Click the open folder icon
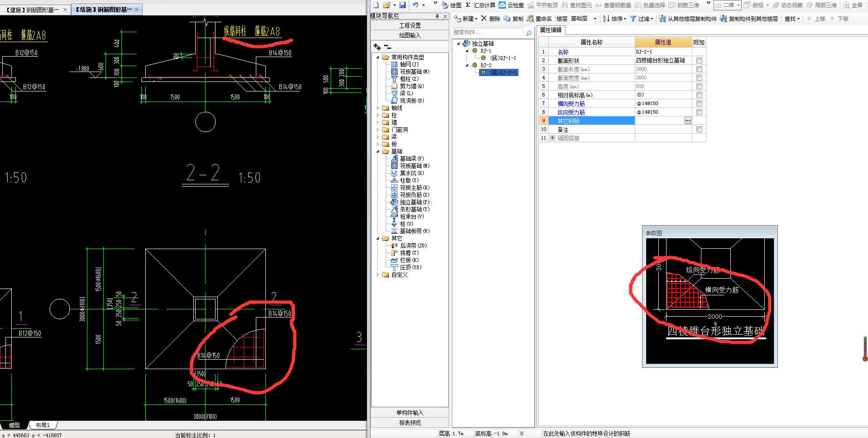The width and height of the screenshot is (868, 438). tap(386, 5)
